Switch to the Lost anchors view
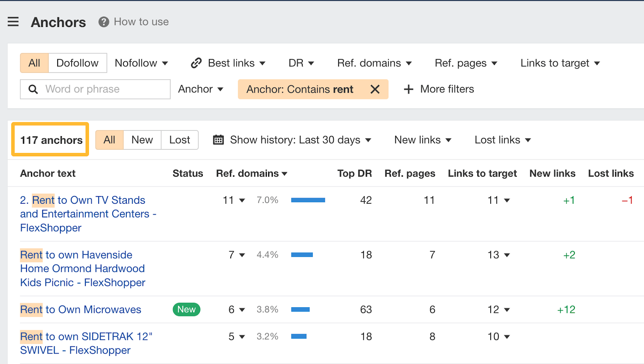 180,140
